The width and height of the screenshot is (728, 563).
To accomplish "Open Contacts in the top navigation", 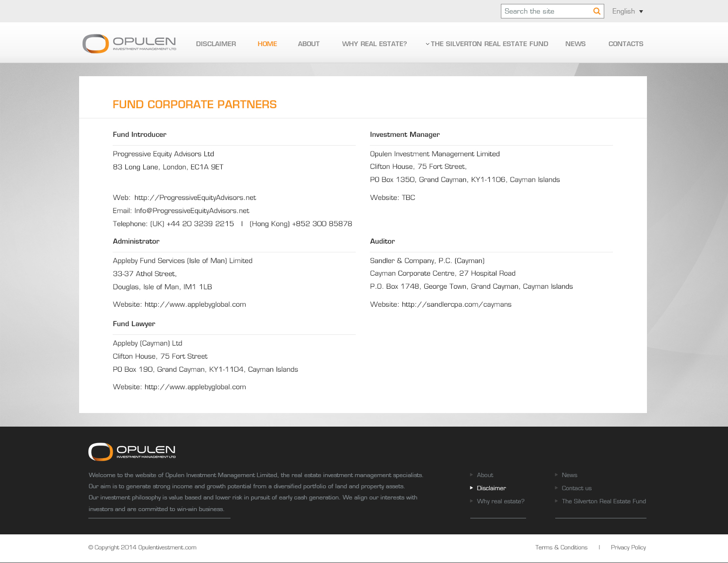I will click(626, 44).
